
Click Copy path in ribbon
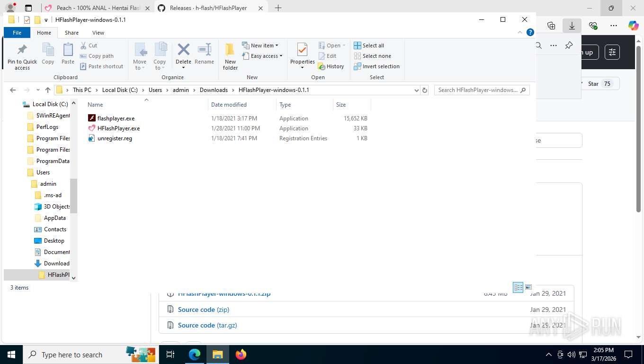(97, 56)
